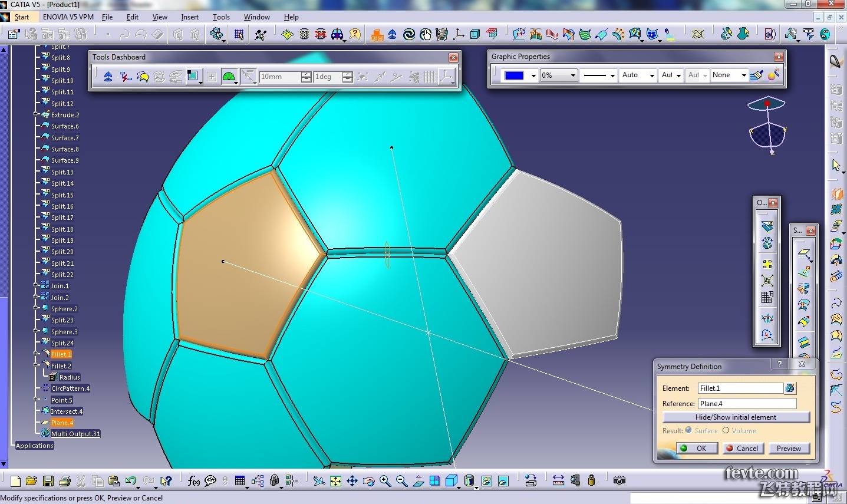Click the blue fill color swatch
This screenshot has width=847, height=504.
coord(514,75)
